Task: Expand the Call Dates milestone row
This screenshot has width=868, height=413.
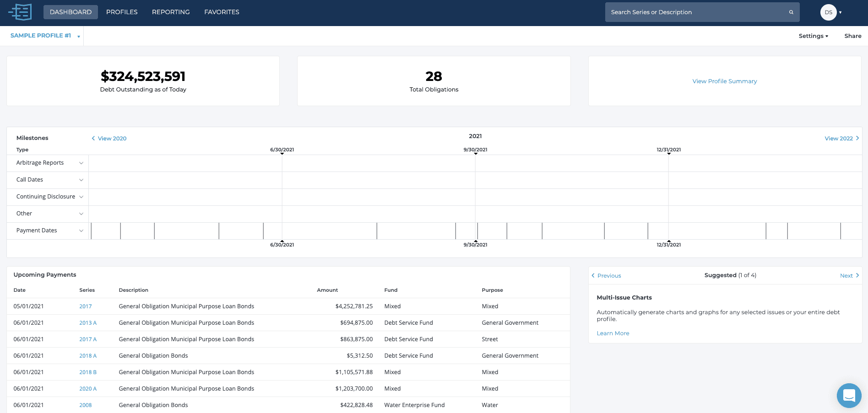Action: [x=81, y=180]
